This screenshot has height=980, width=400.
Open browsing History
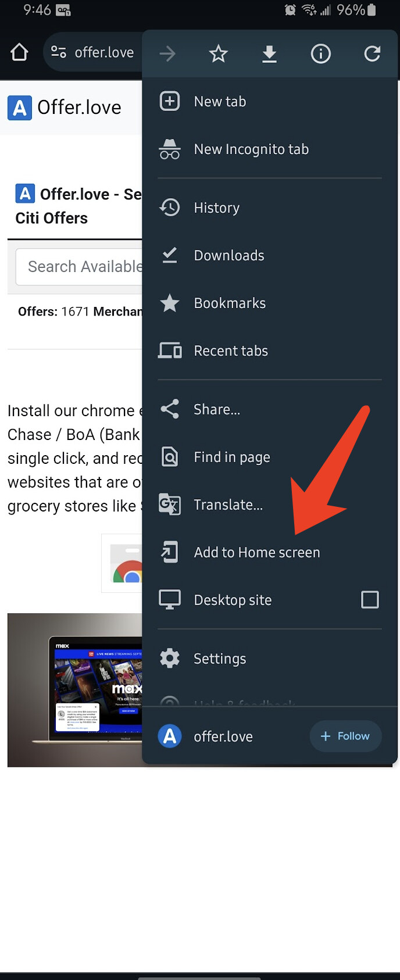[270, 208]
